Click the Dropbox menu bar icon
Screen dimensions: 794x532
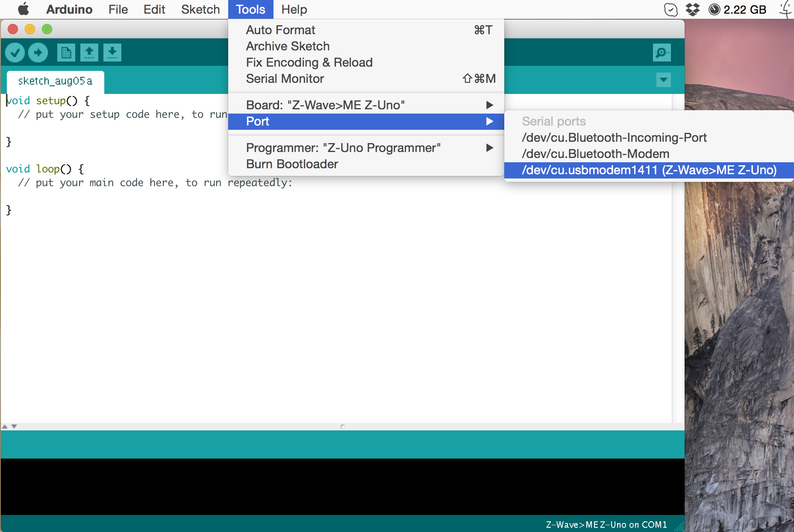pos(693,9)
